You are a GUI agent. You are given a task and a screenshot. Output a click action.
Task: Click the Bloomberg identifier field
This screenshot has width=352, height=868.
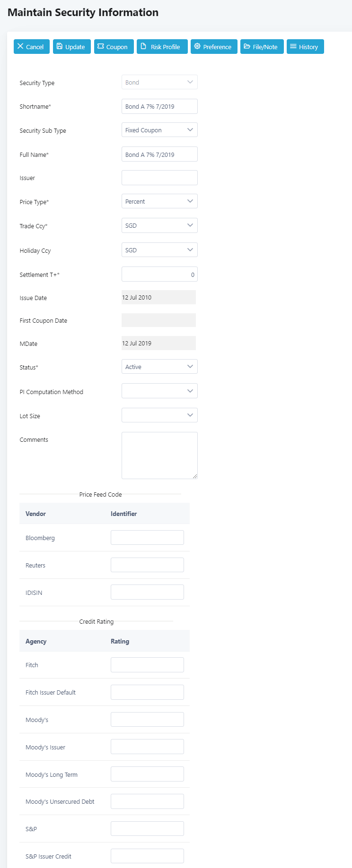coord(147,538)
